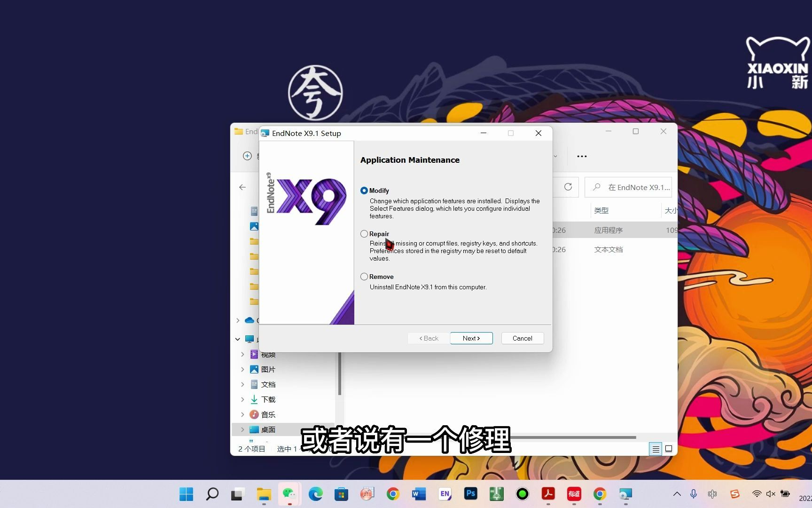Click the Back button in setup
812x508 pixels.
[x=429, y=338]
